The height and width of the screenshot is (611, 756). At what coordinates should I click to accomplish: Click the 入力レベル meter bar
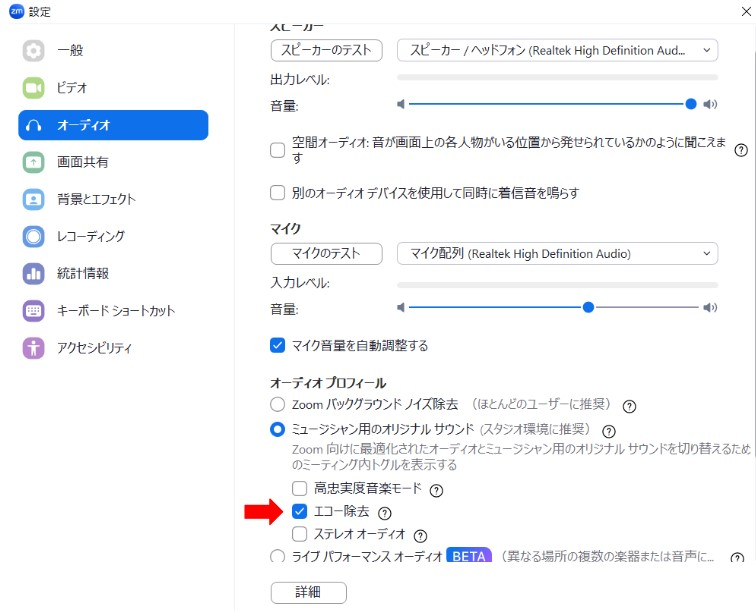coord(557,285)
